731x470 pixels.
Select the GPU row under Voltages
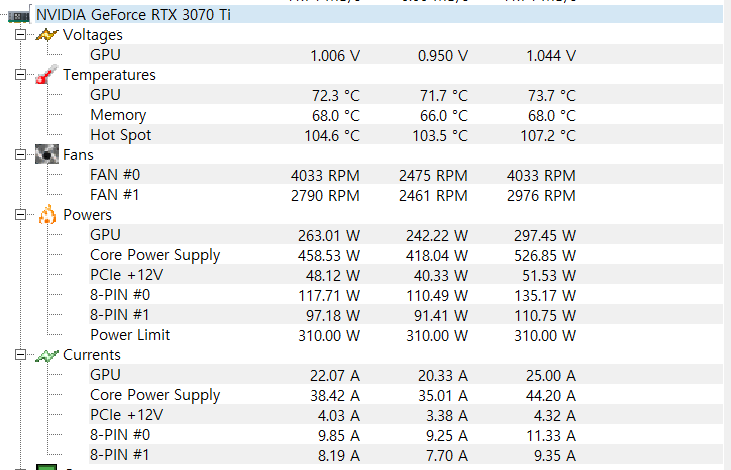(x=406, y=55)
